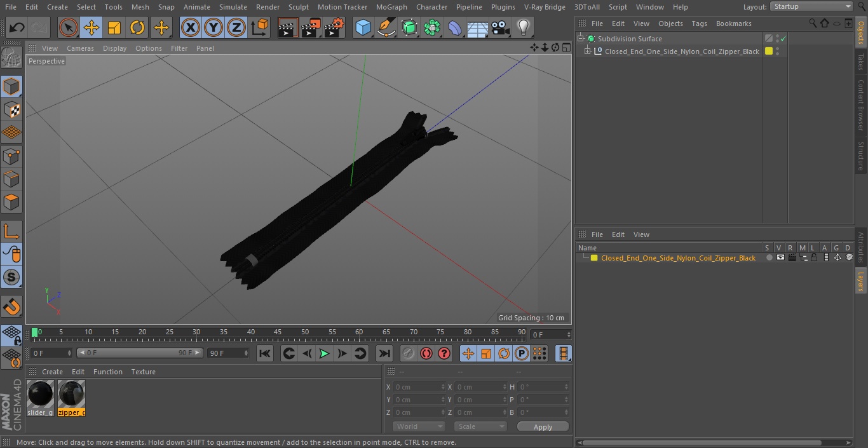Toggle layer viewport visibility eye
Viewport: 868px width, 448px height.
[780, 258]
